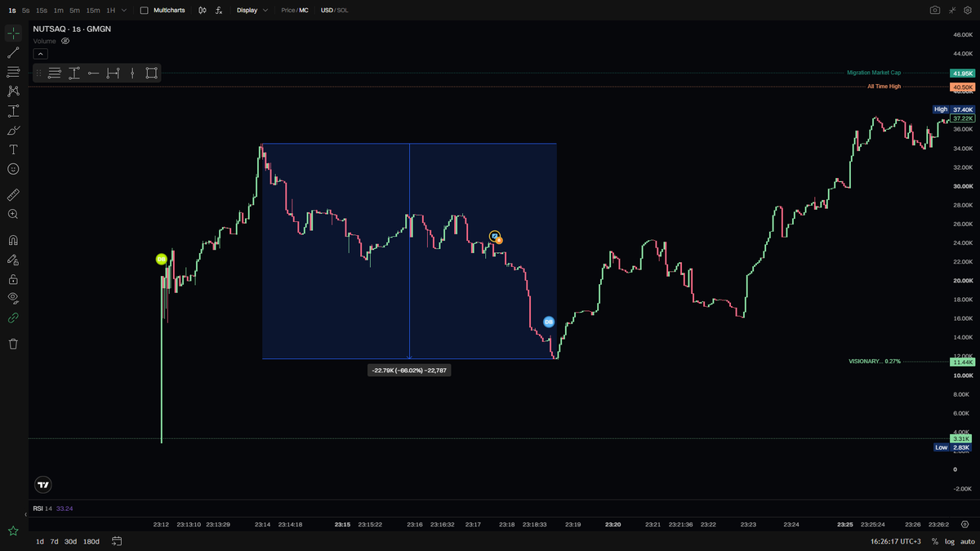Set date range to 30d
Screen dimensions: 980x551
[70, 541]
